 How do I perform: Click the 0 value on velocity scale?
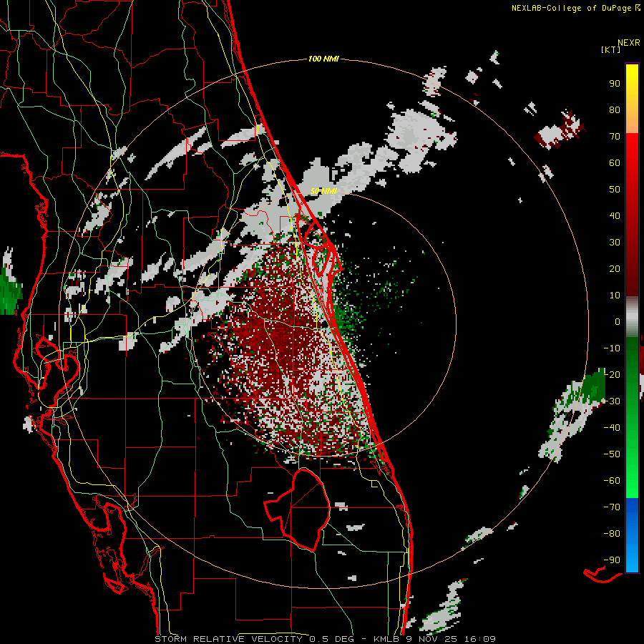618,321
